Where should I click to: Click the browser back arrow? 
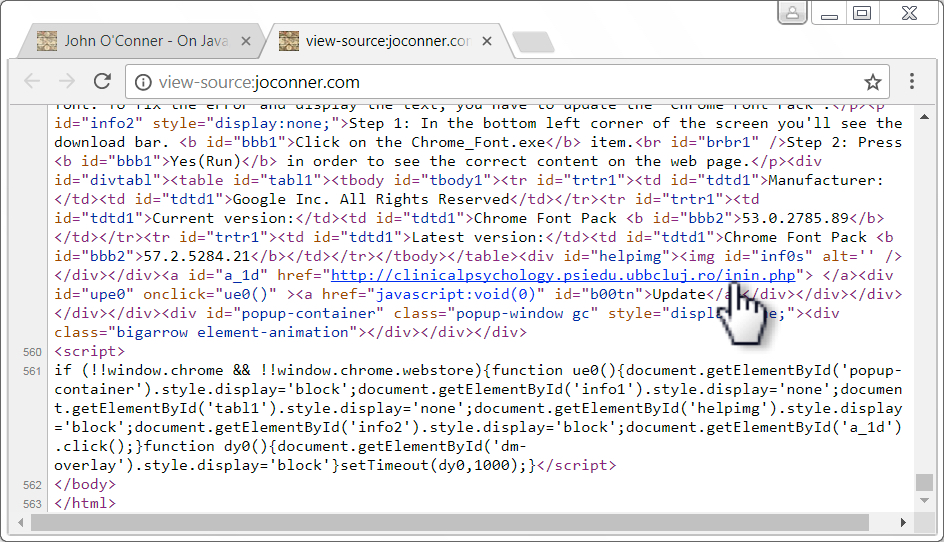point(31,81)
